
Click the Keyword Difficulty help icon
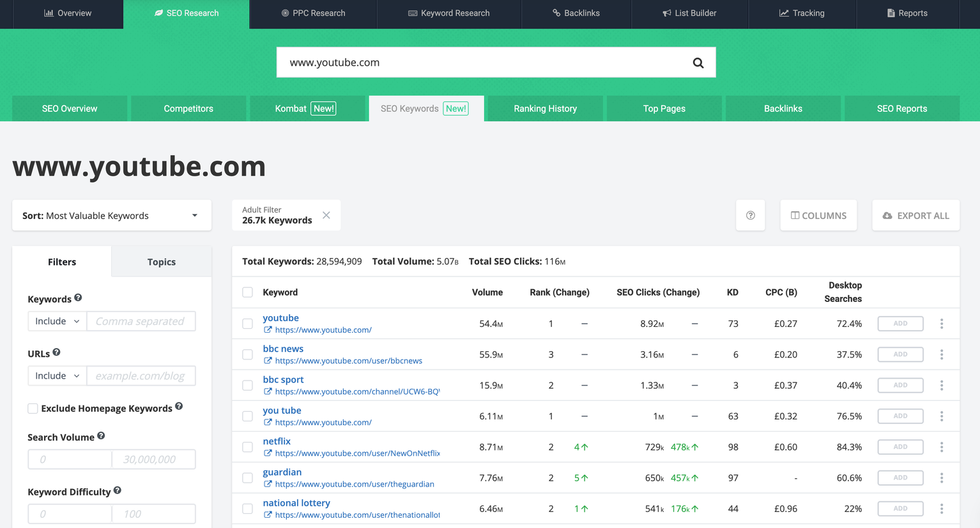118,491
